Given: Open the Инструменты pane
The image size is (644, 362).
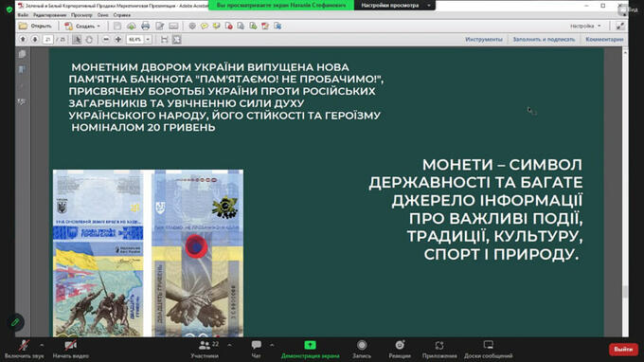Looking at the screenshot, I should pos(484,40).
